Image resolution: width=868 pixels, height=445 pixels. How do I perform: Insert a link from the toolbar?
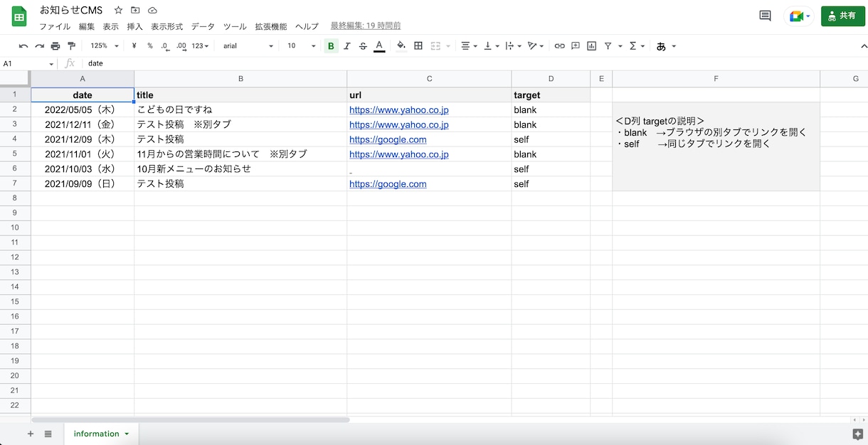tap(560, 46)
